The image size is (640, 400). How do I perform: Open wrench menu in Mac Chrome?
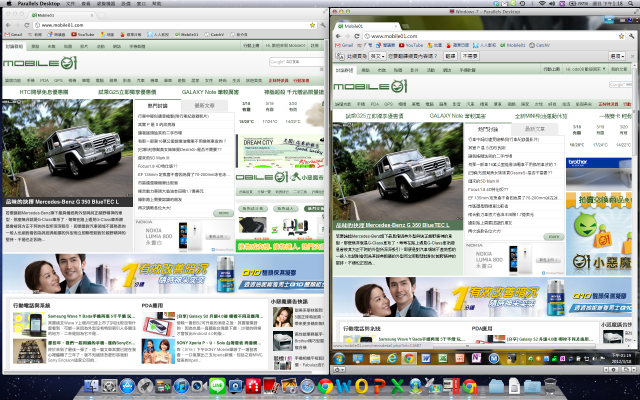click(x=323, y=25)
